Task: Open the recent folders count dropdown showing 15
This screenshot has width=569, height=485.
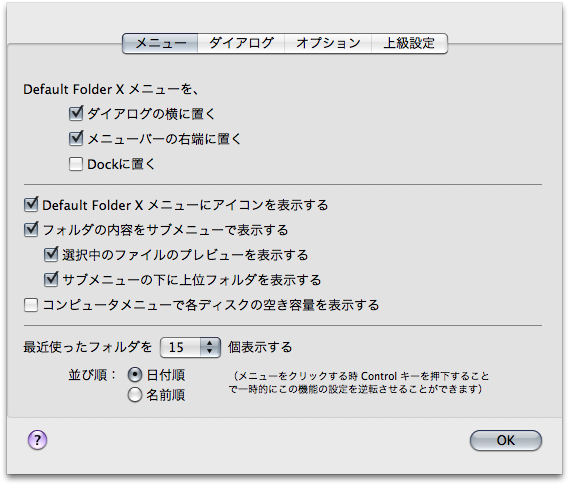Action: tap(190, 347)
